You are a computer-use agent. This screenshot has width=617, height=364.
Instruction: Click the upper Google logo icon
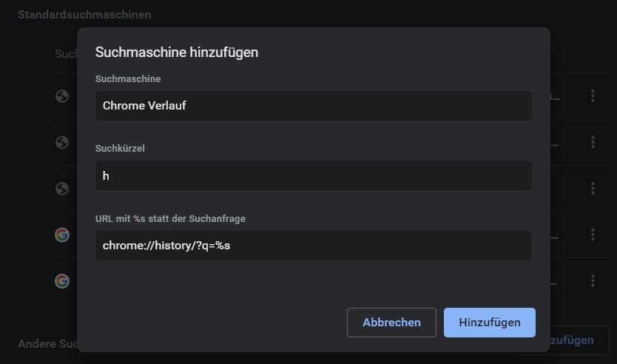pyautogui.click(x=62, y=235)
